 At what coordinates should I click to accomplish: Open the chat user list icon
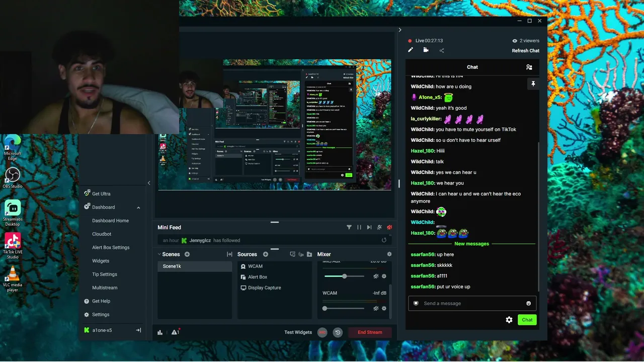pos(529,67)
